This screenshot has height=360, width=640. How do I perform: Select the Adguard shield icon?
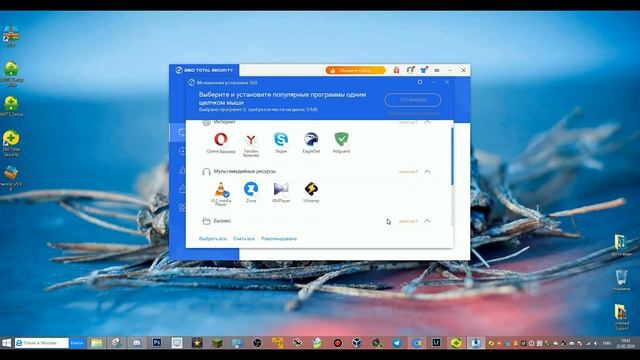[341, 139]
